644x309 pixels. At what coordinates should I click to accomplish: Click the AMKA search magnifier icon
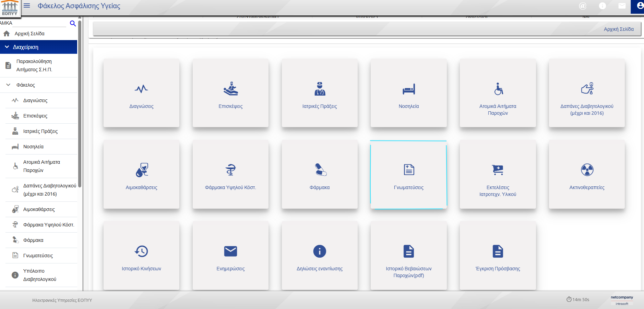(x=73, y=23)
